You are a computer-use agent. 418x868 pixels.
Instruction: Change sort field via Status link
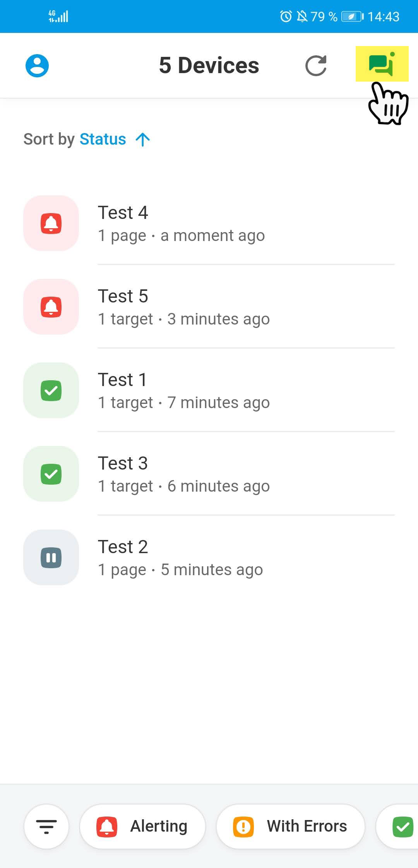pos(103,139)
